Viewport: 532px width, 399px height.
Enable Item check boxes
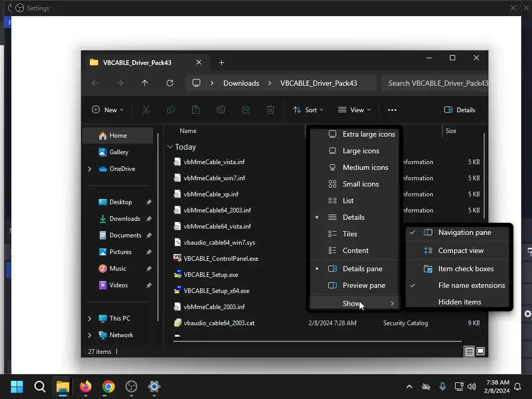pyautogui.click(x=457, y=269)
